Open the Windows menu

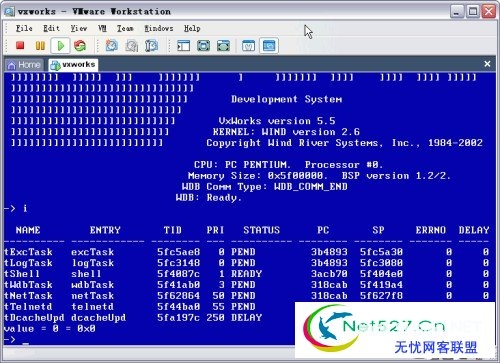point(159,28)
